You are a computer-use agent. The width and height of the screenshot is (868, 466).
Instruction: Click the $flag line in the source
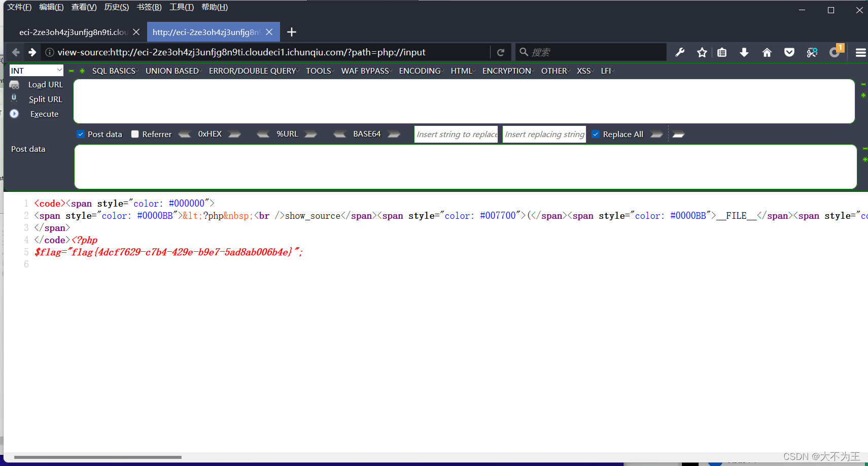coord(168,252)
